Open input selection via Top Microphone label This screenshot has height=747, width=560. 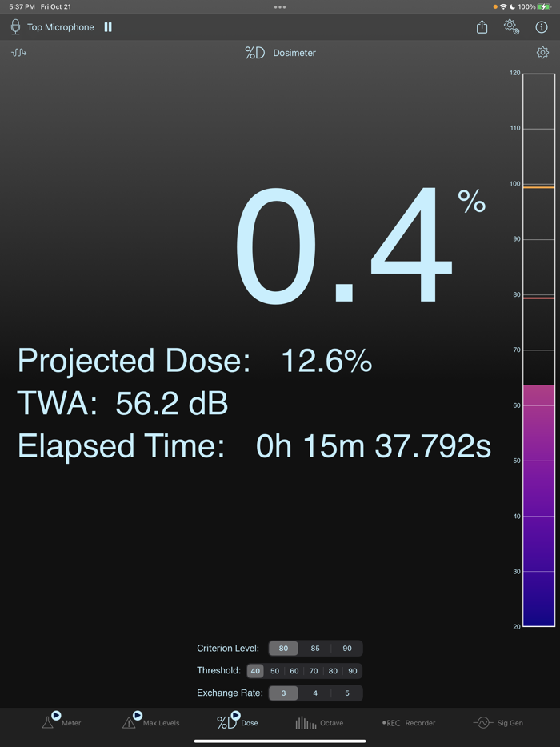(x=61, y=26)
